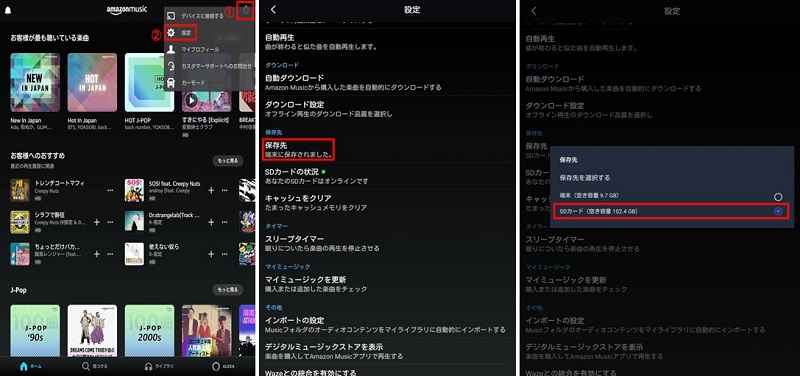This screenshot has height=376, width=800.
Task: Tap the headset icon for customer support
Action: click(x=171, y=66)
